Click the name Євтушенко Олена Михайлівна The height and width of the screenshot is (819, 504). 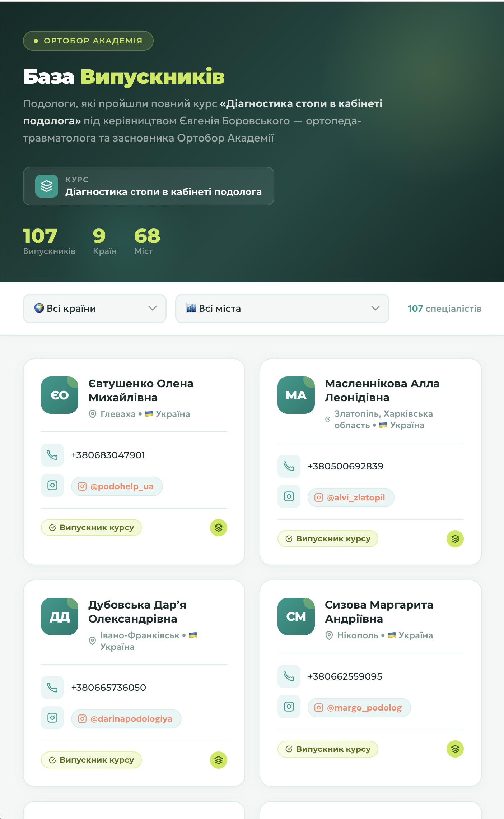(141, 390)
